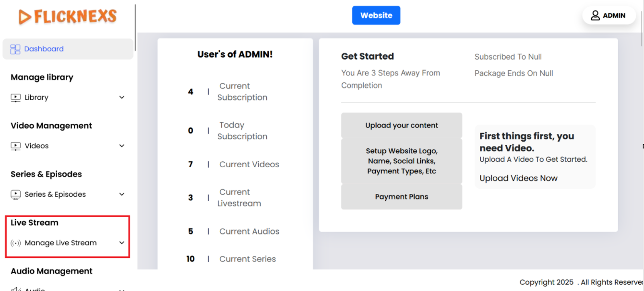
Task: Click the Payment Plans button
Action: [x=401, y=197]
